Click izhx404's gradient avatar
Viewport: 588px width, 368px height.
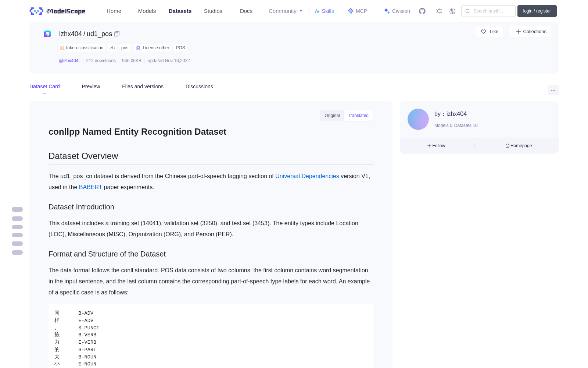(418, 119)
